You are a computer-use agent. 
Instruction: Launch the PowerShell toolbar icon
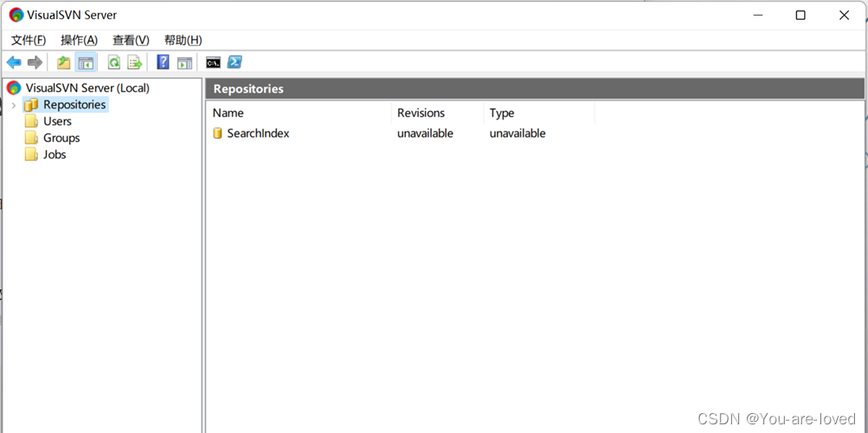click(235, 62)
